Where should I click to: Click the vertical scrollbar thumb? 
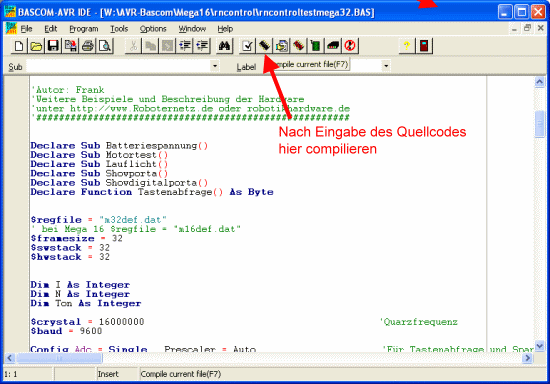pos(539,124)
